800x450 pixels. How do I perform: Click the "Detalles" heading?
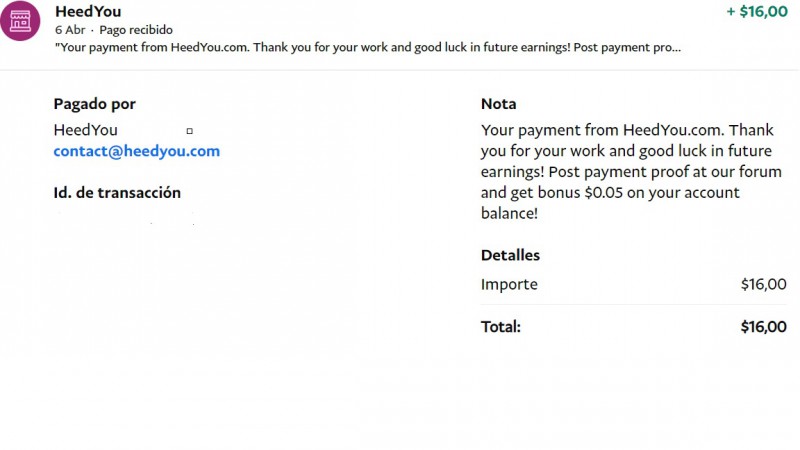coord(510,255)
